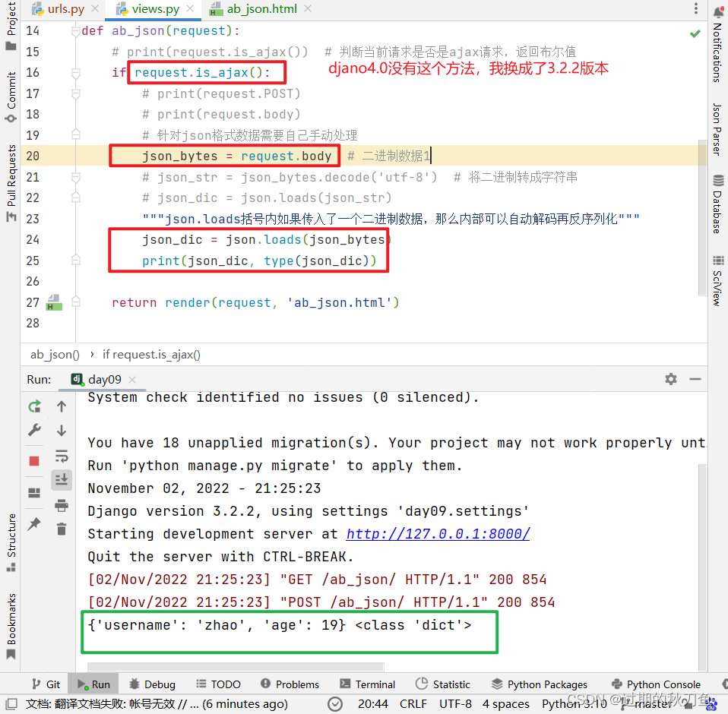Switch to the ab_json.html editor tab
This screenshot has height=714, width=728.
261,9
